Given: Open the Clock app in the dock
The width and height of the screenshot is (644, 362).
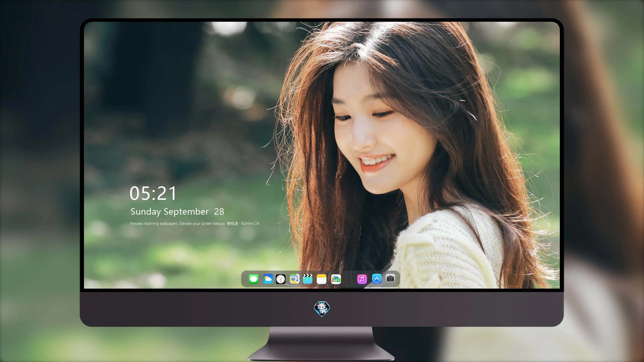Looking at the screenshot, I should pos(281,279).
